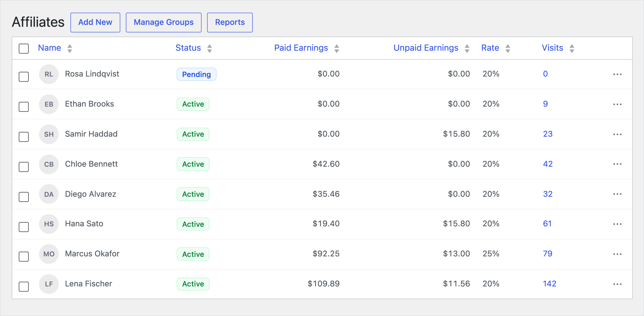Image resolution: width=644 pixels, height=316 pixels.
Task: Select Ethan Brooks' row checkbox
Action: tap(24, 107)
